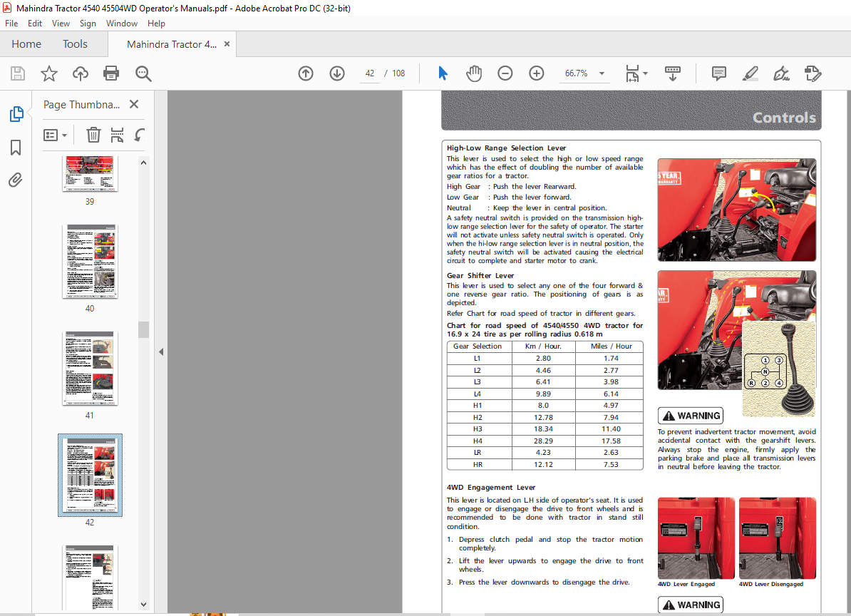
Task: Select the highlight text tool
Action: pos(750,73)
